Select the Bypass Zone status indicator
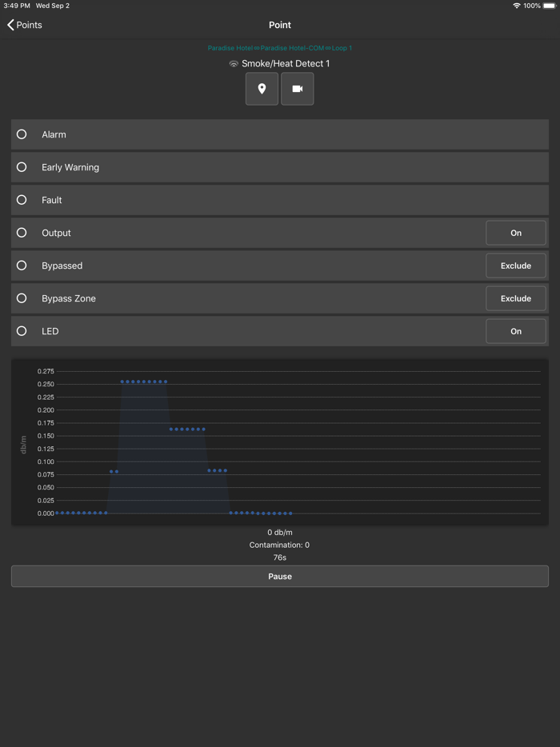The image size is (560, 747). (x=22, y=298)
